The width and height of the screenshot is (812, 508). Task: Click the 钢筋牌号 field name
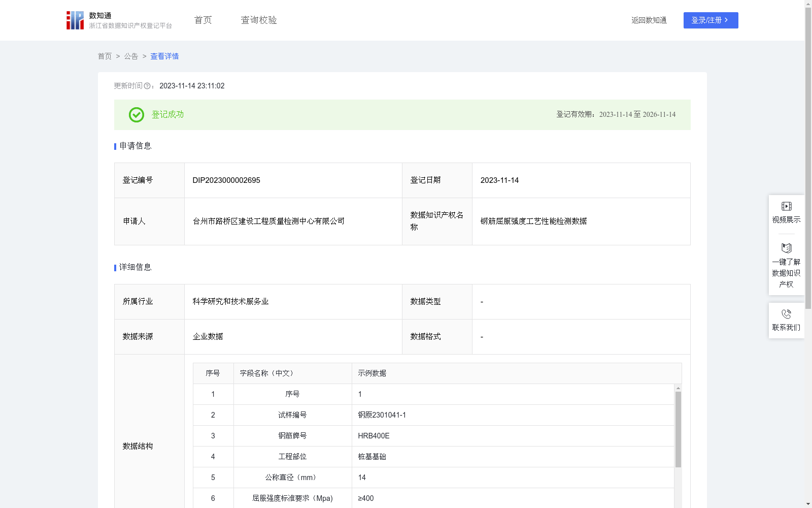pos(292,436)
